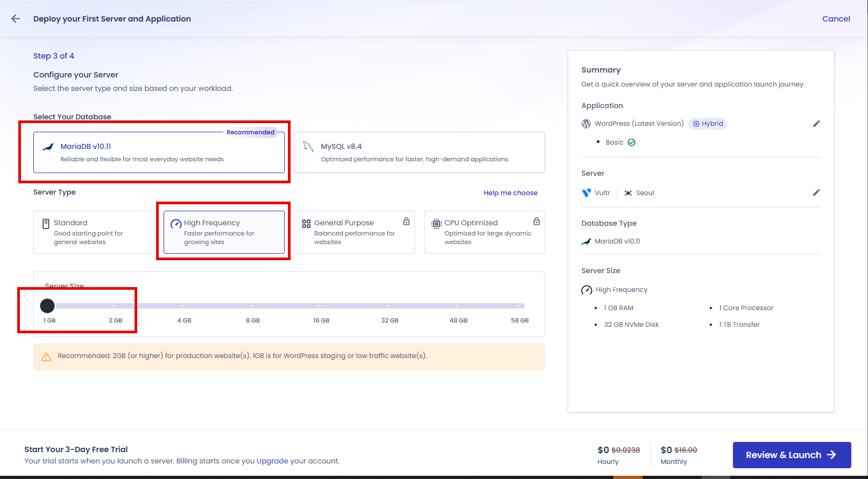Click the MariaDB icon under Database Type
The image size is (868, 479).
click(586, 241)
